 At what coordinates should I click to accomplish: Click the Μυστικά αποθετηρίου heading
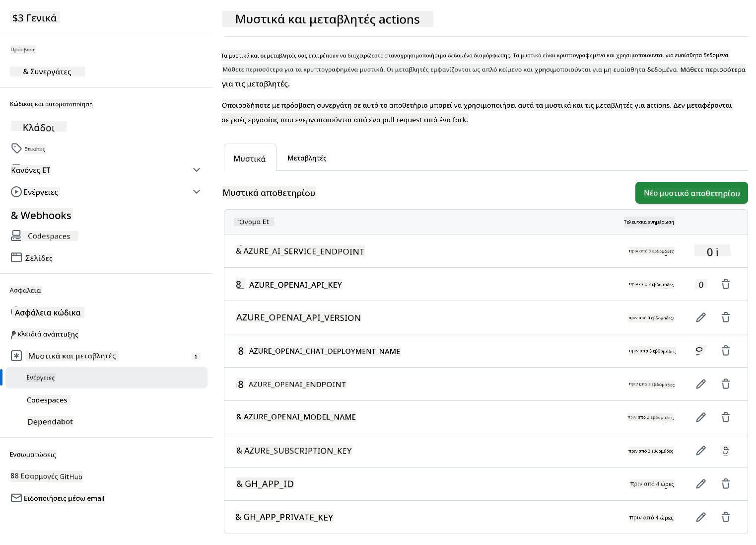click(269, 193)
